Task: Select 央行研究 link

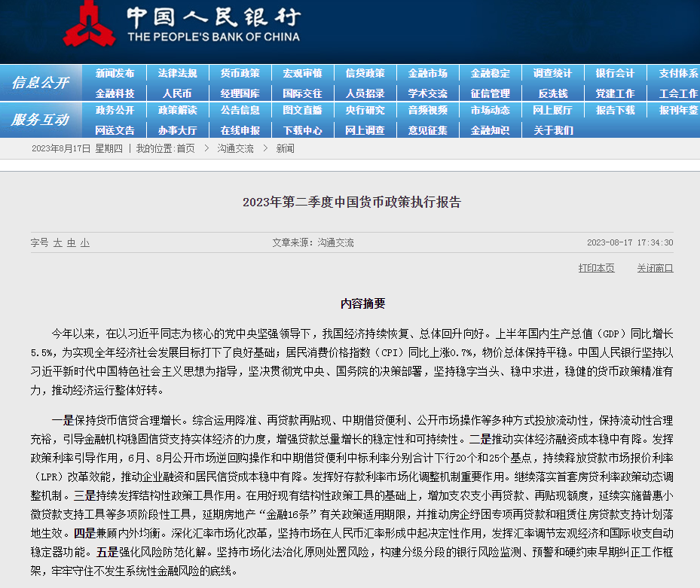Action: [x=365, y=110]
